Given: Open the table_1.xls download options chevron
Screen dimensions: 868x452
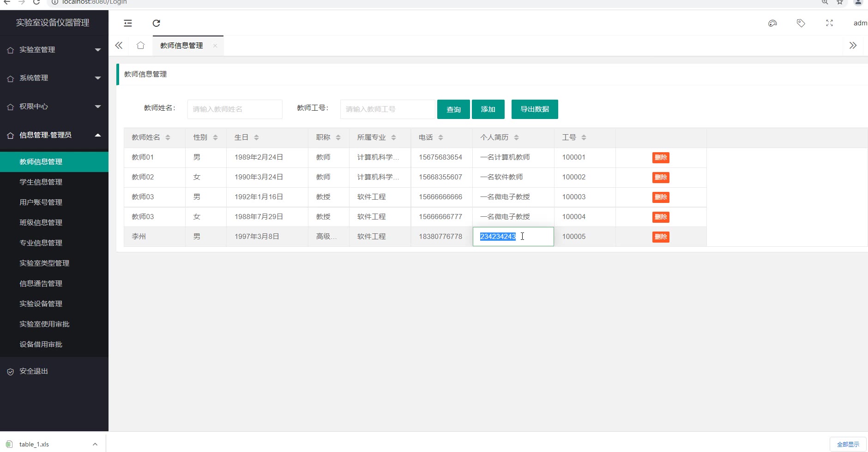Looking at the screenshot, I should tap(95, 444).
